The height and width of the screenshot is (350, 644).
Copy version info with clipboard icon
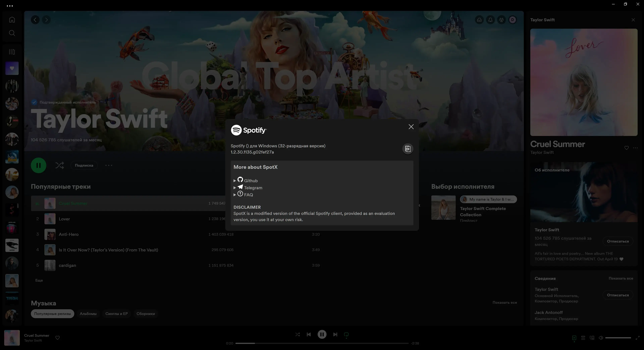[408, 149]
